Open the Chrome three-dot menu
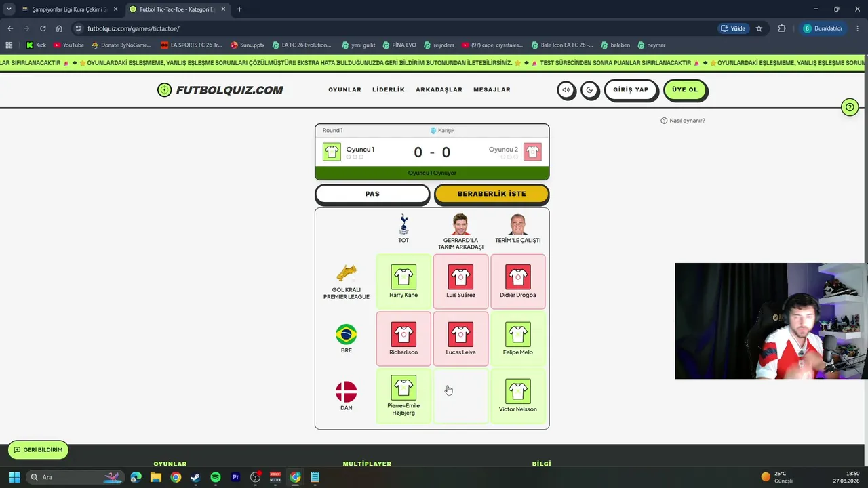 (x=856, y=28)
